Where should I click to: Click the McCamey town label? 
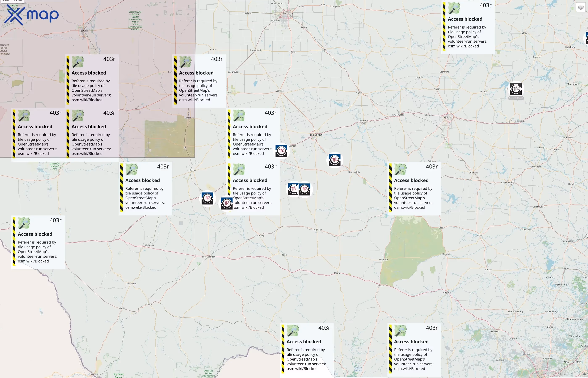259,235
